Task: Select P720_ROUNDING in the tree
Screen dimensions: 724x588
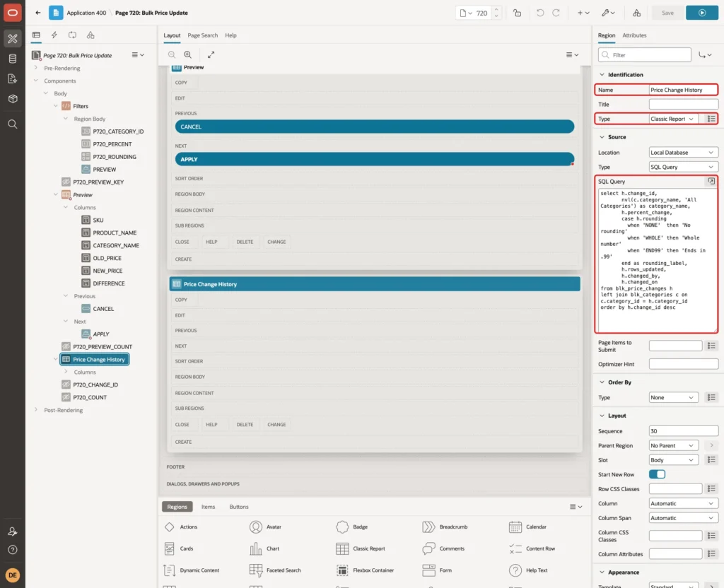Action: [115, 157]
